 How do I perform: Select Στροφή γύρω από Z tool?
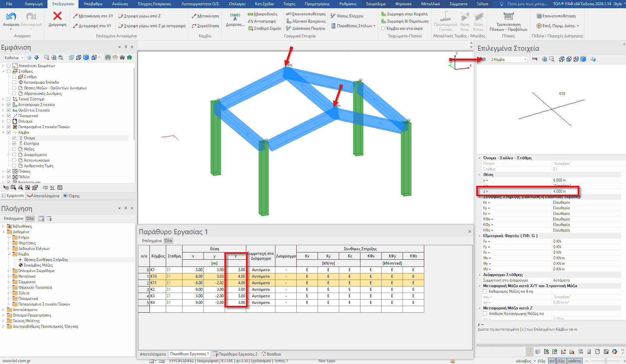pyautogui.click(x=139, y=16)
